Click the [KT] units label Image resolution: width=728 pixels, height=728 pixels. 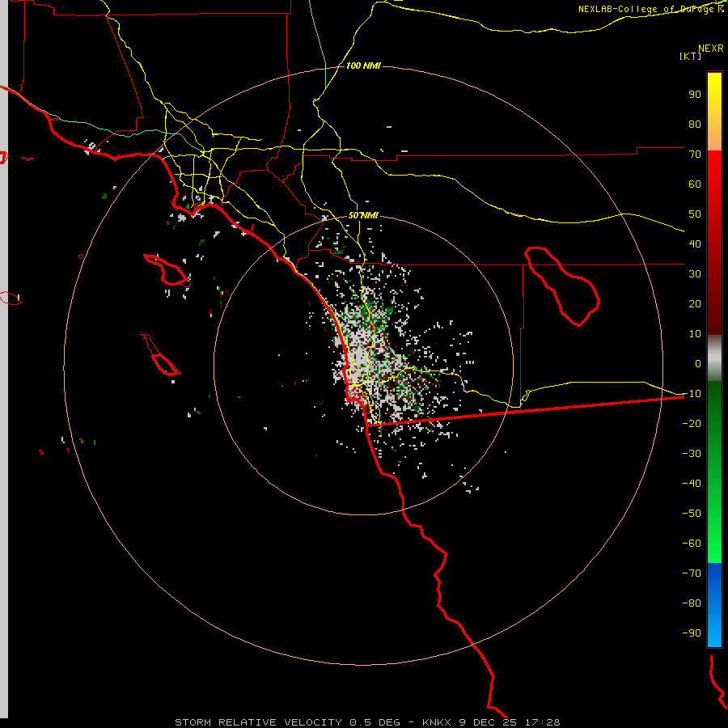tap(691, 56)
